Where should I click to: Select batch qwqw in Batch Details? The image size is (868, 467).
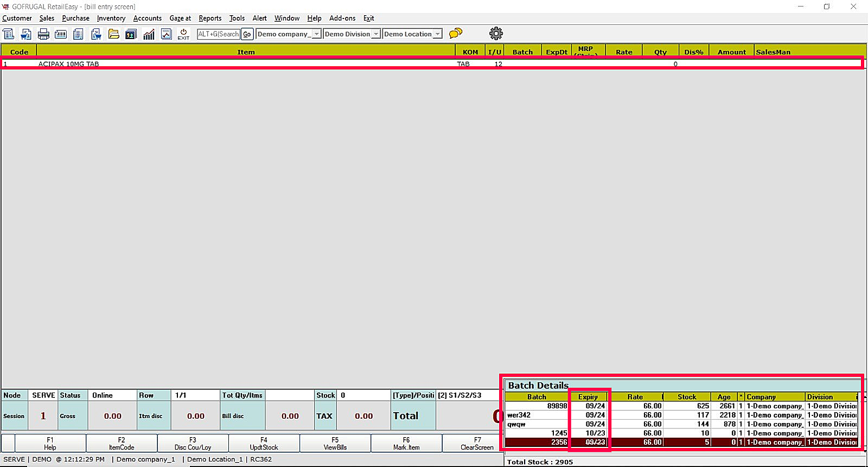coord(681,424)
